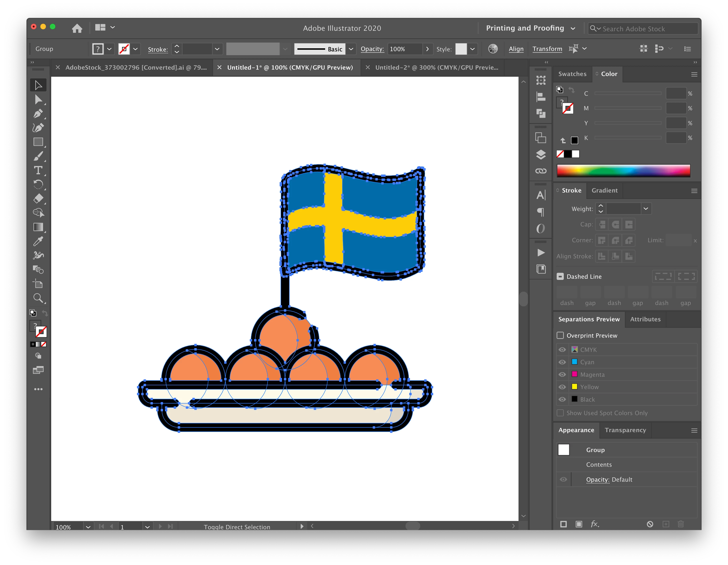Enable the Overprint Preview checkbox

(560, 336)
